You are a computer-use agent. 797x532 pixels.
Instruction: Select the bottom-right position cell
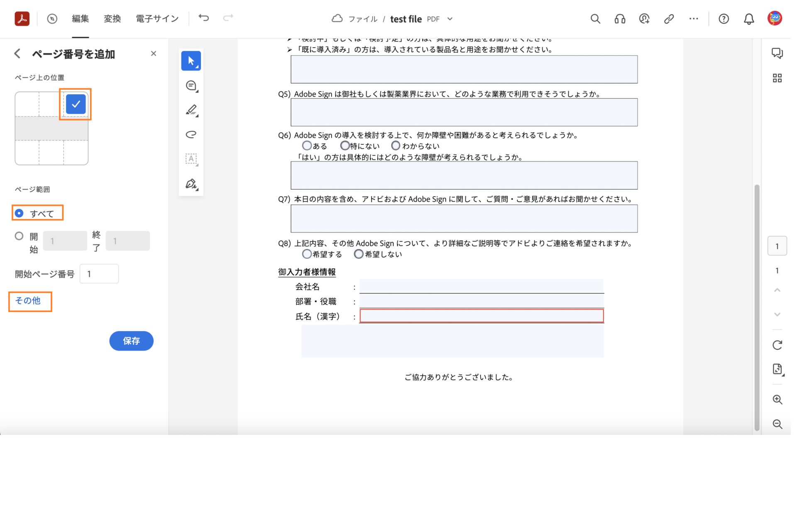click(76, 153)
